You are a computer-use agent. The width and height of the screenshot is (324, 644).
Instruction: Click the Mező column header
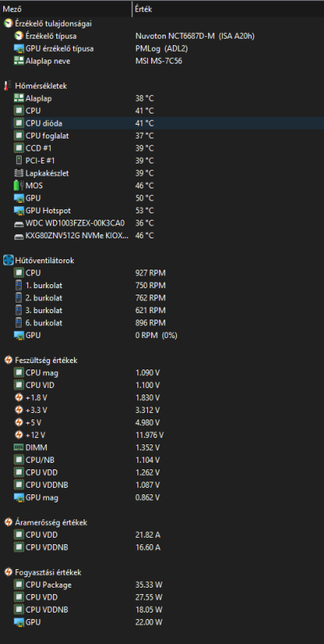tap(12, 9)
